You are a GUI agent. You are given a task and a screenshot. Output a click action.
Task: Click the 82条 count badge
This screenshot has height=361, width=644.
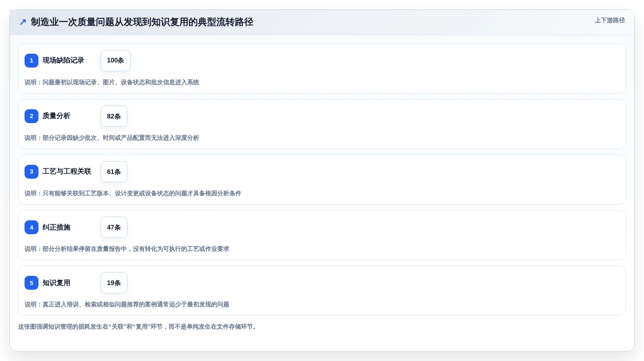(114, 116)
